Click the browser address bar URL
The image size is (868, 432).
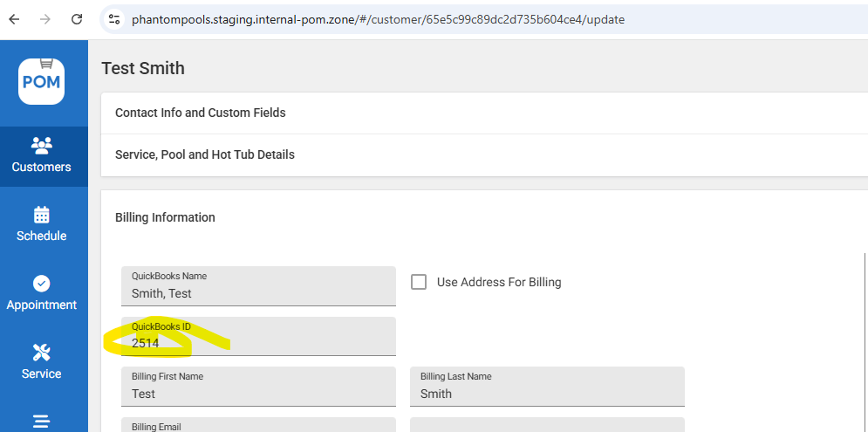pyautogui.click(x=378, y=18)
